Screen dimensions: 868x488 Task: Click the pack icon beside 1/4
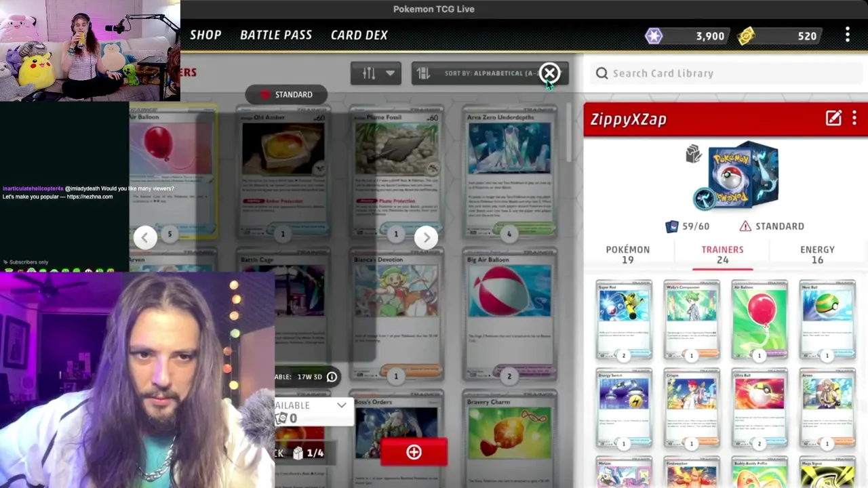click(298, 453)
